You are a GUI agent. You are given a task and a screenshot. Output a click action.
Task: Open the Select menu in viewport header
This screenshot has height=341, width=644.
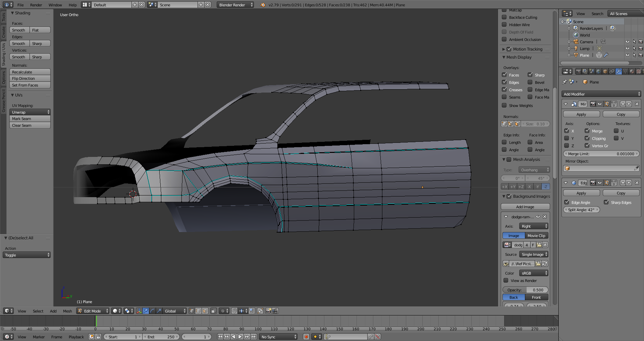[38, 311]
